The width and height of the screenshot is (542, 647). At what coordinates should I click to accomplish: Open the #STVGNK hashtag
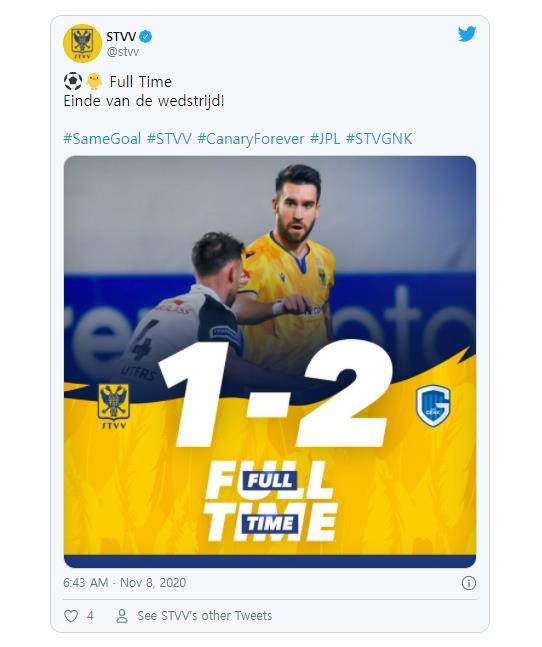pos(379,139)
